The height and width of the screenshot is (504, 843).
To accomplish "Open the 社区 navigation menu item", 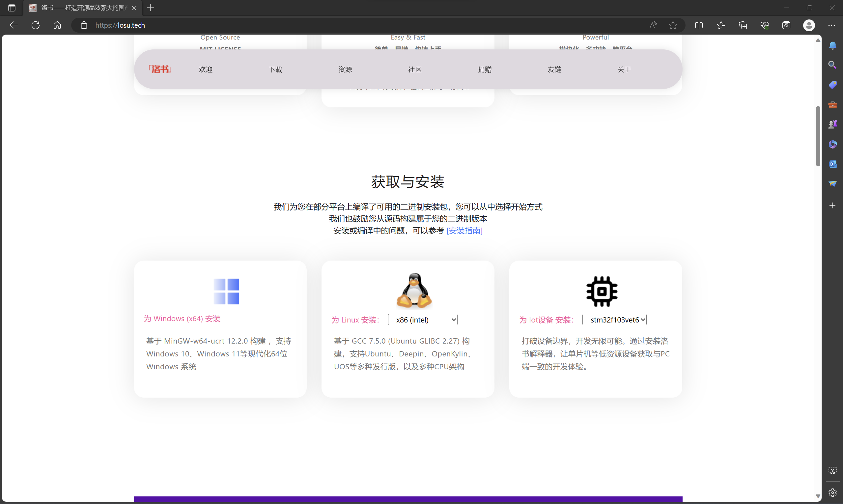I will (x=415, y=70).
